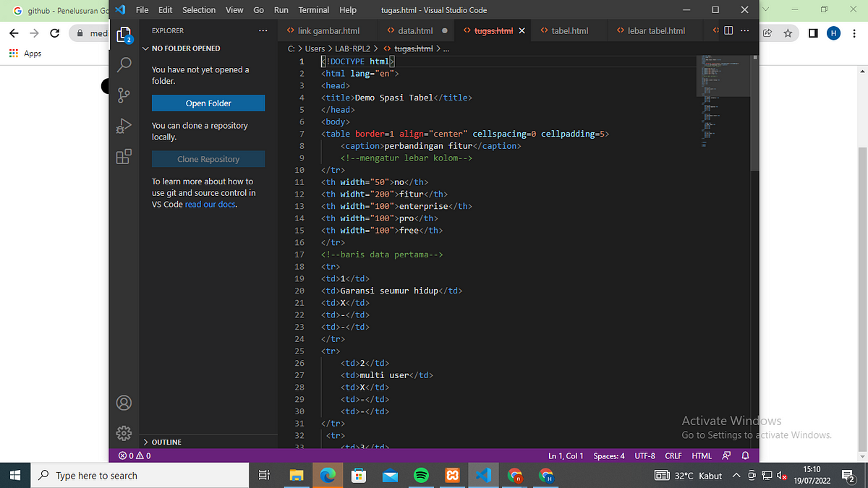Click the feedback icon in status bar
The width and height of the screenshot is (868, 488).
click(727, 456)
